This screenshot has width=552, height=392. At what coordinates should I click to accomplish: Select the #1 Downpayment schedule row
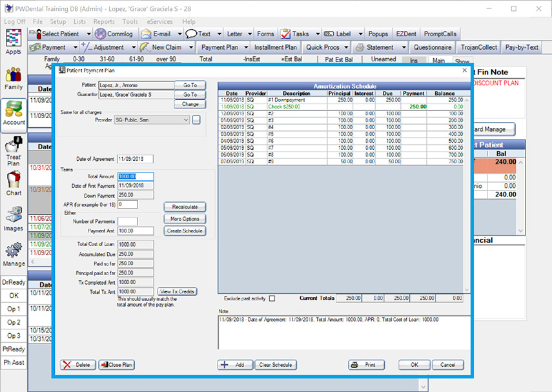click(x=342, y=100)
